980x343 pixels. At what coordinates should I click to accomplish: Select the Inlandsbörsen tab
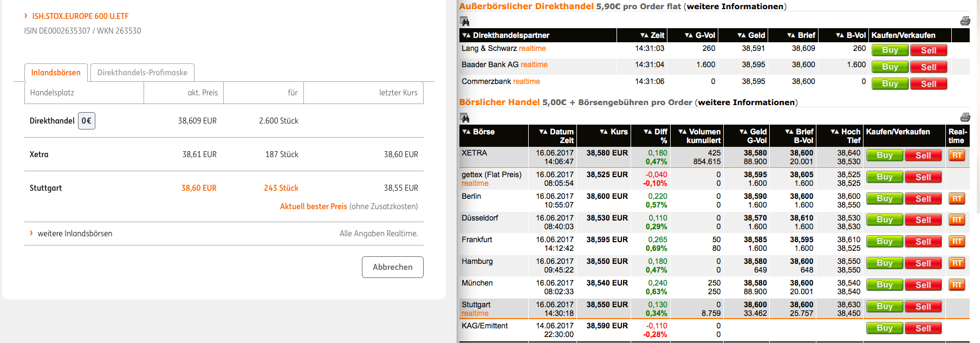56,73
